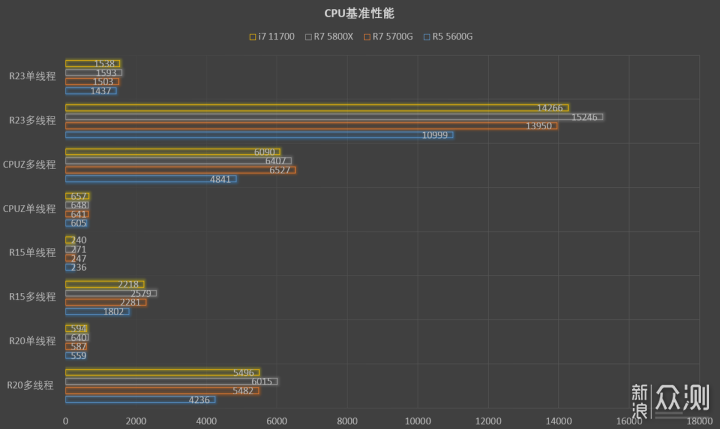
Task: Click the 1437 data label
Action: (101, 91)
